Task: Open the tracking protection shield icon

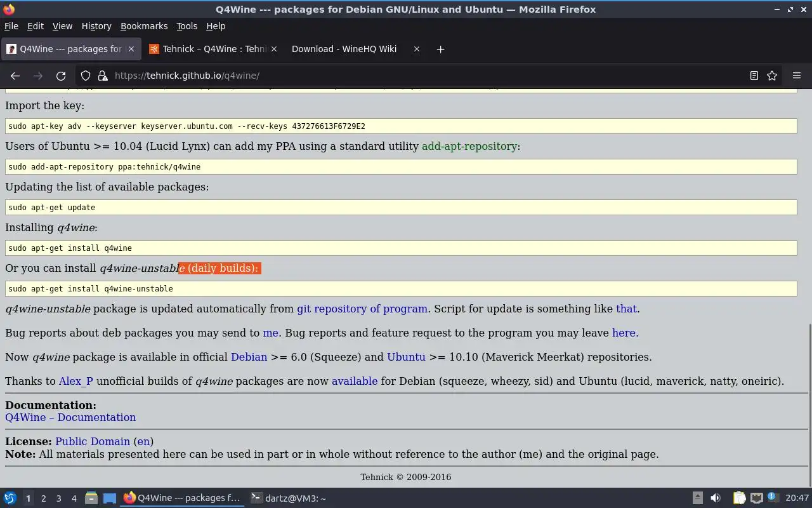Action: point(86,76)
